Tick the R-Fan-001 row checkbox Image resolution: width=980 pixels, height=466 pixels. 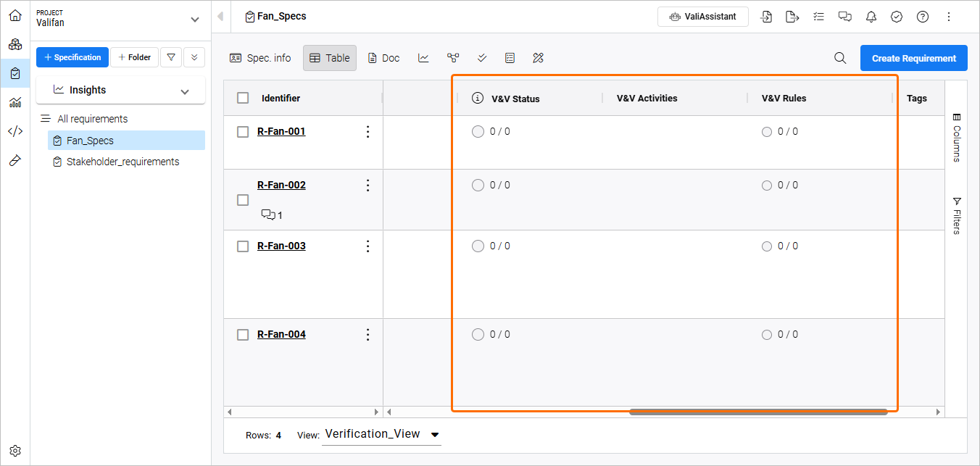244,132
